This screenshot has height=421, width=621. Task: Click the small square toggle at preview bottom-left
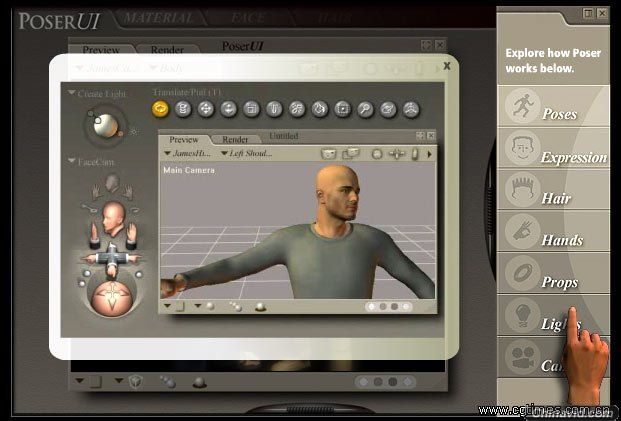pos(180,307)
